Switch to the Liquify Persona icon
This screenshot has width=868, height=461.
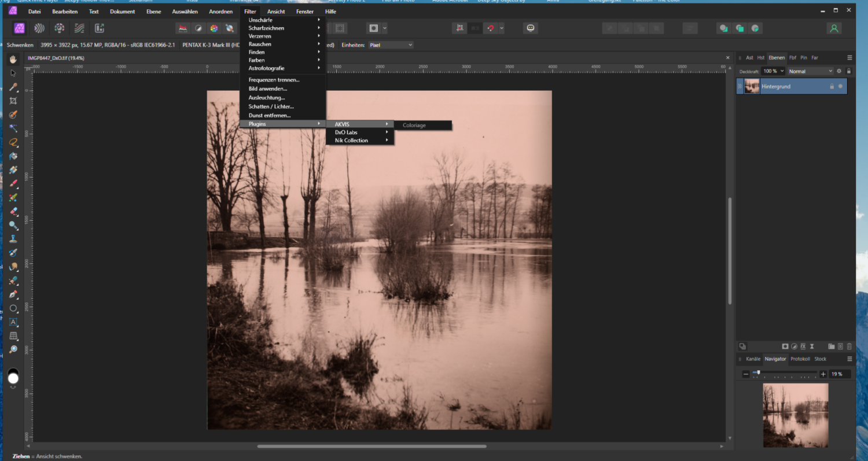click(39, 28)
